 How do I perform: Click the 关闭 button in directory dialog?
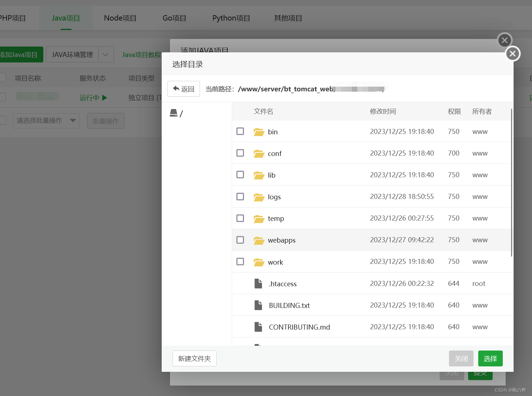click(x=461, y=358)
